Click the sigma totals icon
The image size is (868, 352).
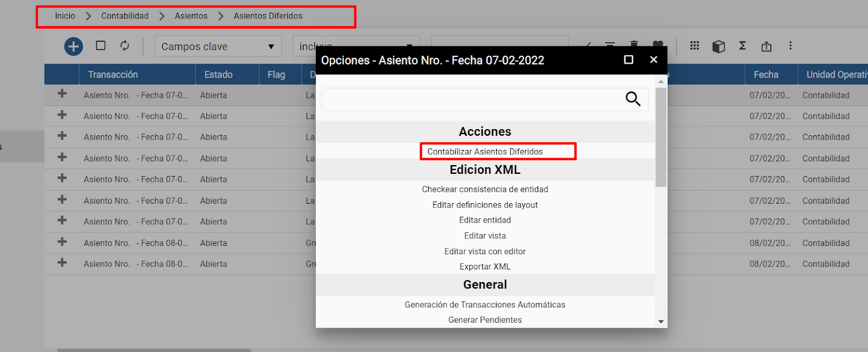[742, 46]
